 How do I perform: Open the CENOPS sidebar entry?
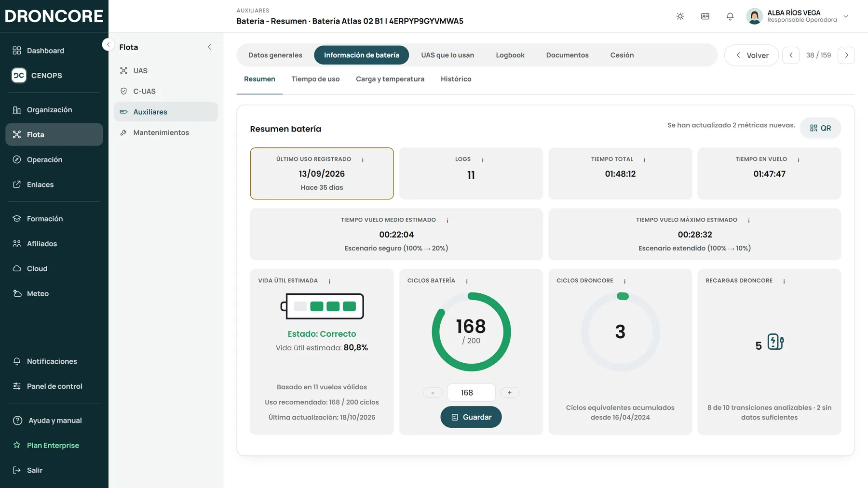pos(54,75)
